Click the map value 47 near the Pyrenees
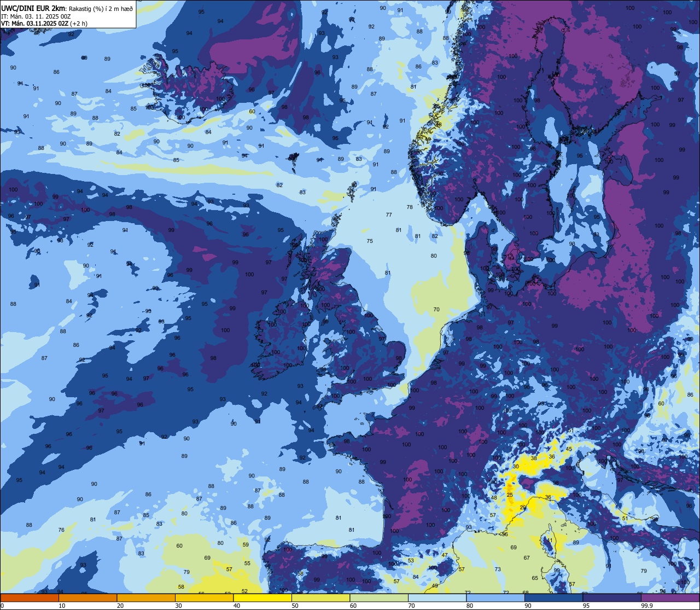 [445, 555]
